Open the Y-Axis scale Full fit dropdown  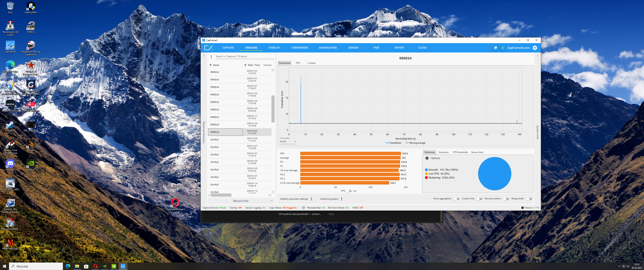[x=288, y=142]
